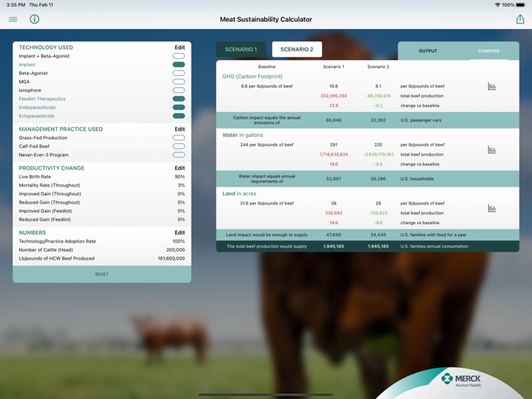Turn off the Implant toggle

[x=179, y=65]
